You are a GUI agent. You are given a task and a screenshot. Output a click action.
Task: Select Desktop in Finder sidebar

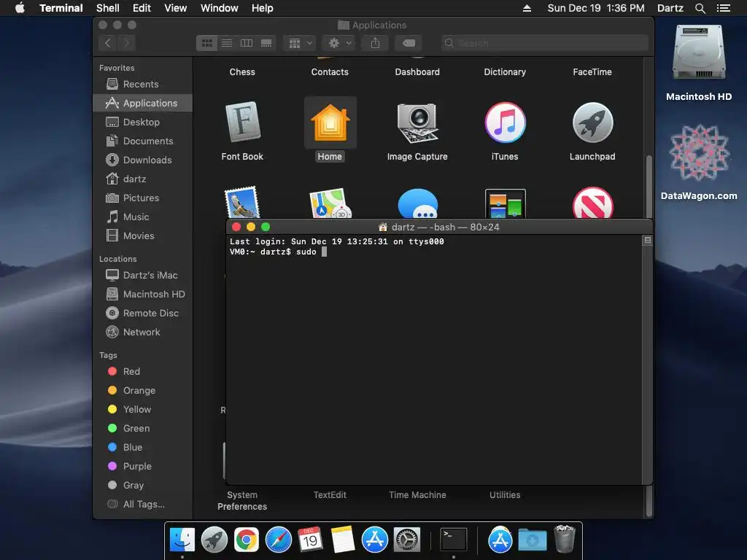click(142, 122)
